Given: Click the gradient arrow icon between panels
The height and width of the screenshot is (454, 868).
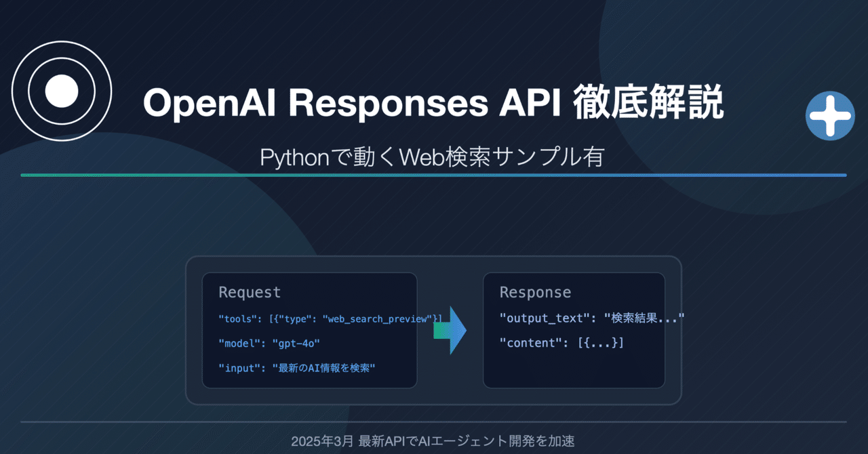Looking at the screenshot, I should (450, 330).
